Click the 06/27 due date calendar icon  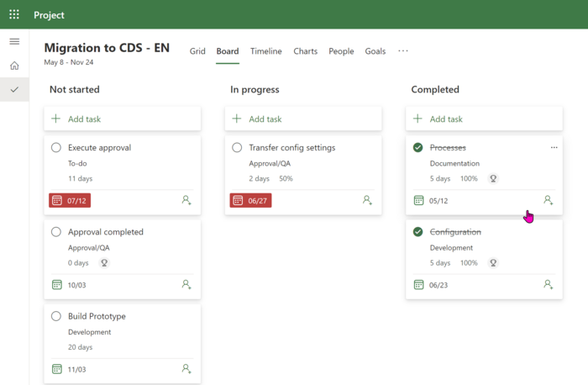pos(238,200)
